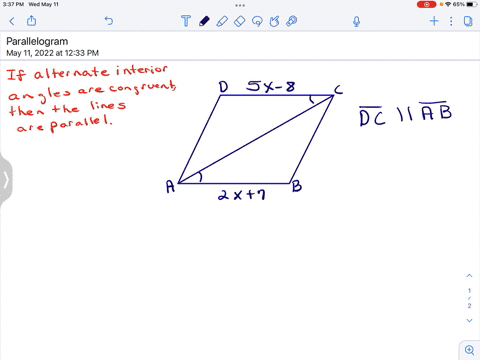Expand the side panel handle
The width and height of the screenshot is (480, 360).
coord(6,180)
